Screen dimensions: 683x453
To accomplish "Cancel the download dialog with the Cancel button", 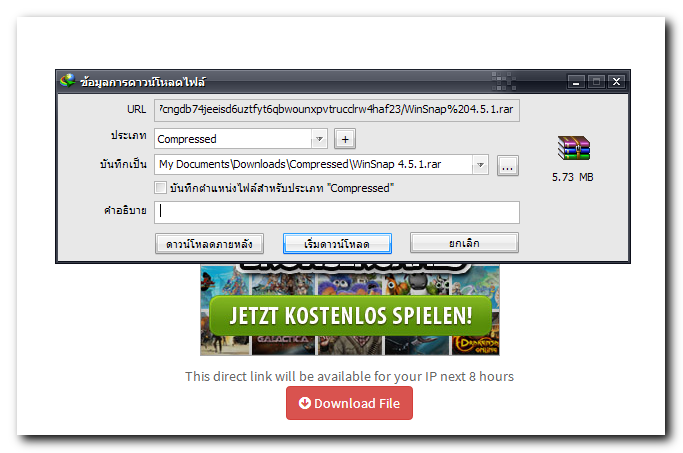I will point(464,243).
